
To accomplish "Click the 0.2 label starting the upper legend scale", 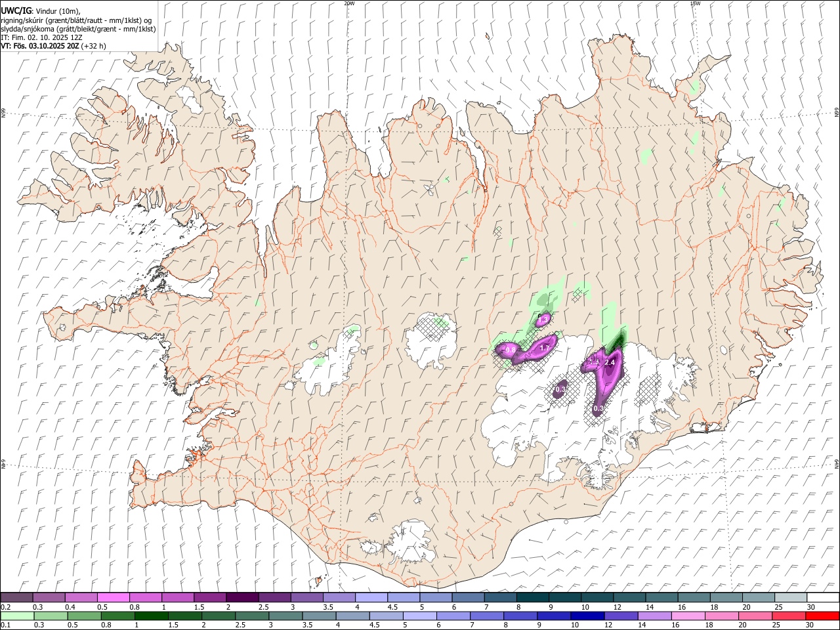I will (x=5, y=607).
